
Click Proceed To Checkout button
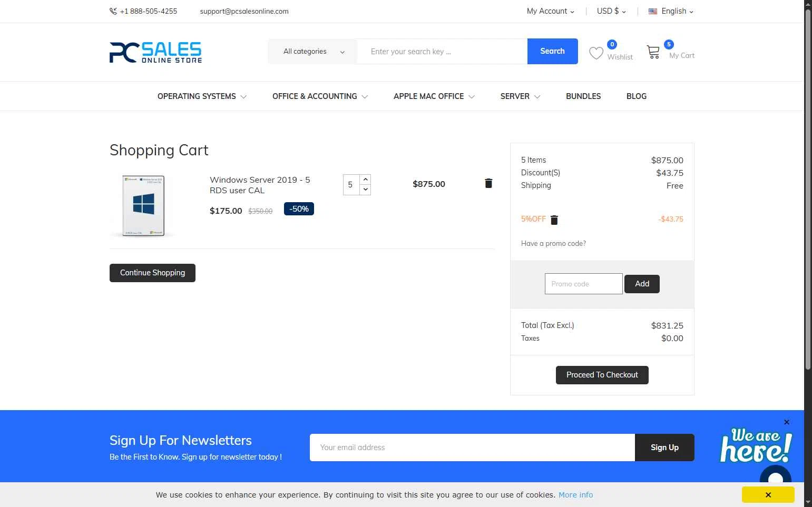(x=602, y=375)
